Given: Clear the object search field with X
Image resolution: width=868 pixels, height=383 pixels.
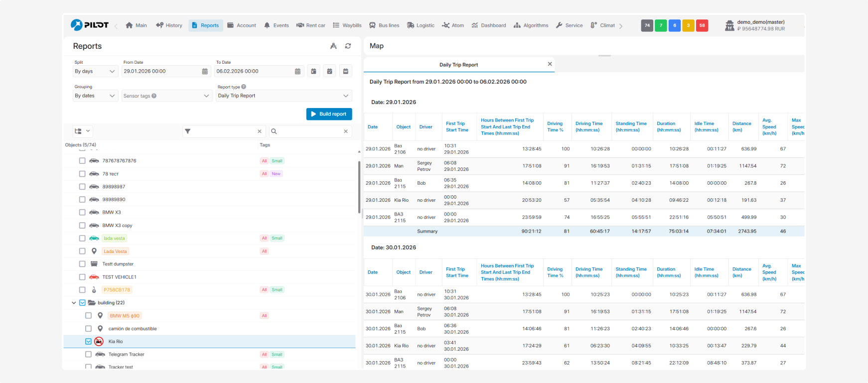Looking at the screenshot, I should 346,131.
